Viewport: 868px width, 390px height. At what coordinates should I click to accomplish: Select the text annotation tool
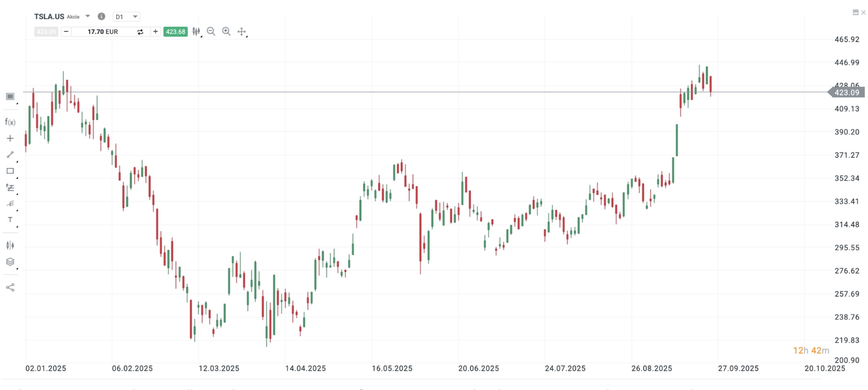10,220
